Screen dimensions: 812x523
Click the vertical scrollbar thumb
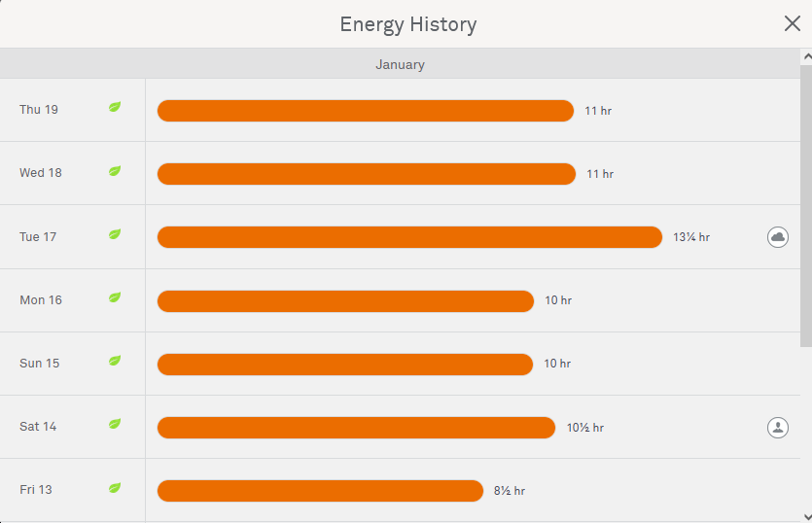[x=805, y=199]
